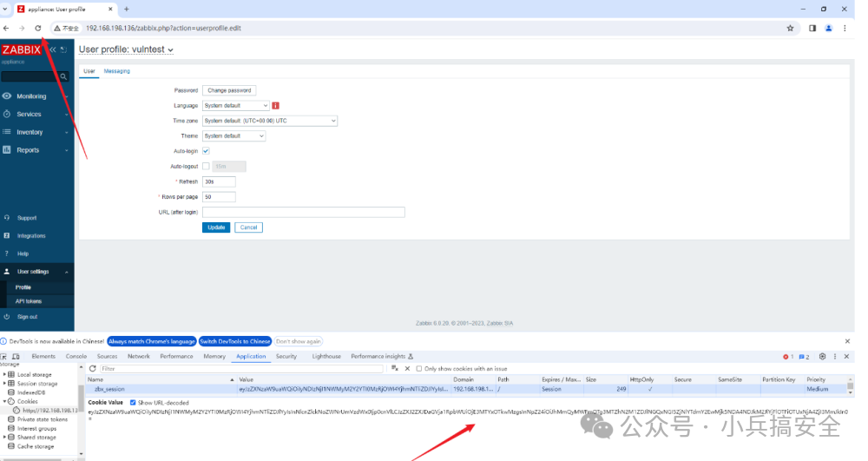The image size is (868, 461).
Task: Expand the Reports menu
Action: click(x=36, y=150)
